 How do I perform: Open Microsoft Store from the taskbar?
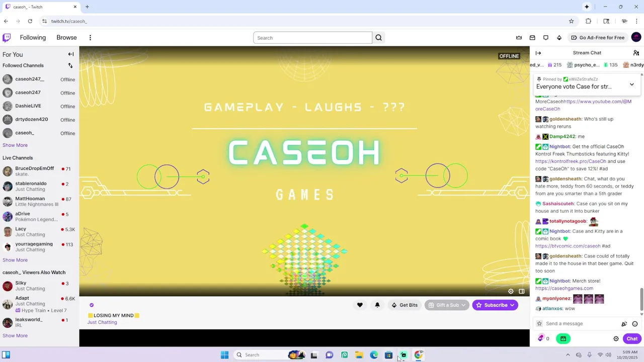(388, 355)
